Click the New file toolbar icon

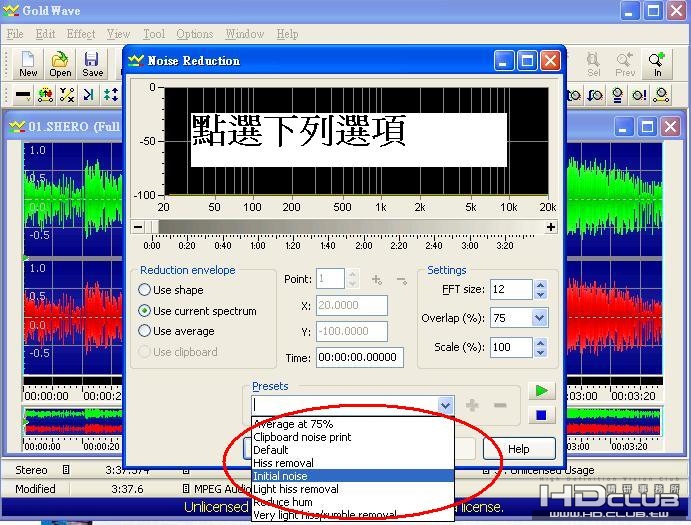coord(28,64)
